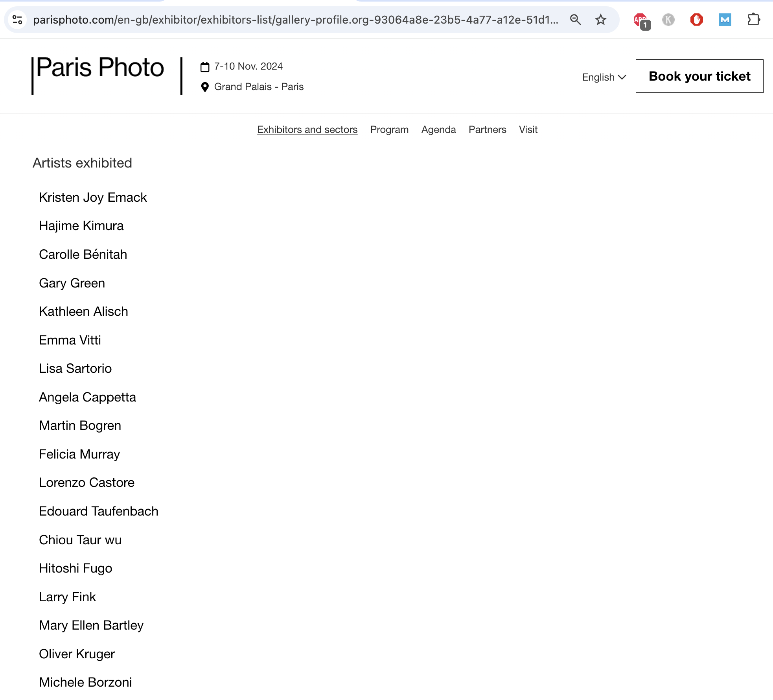Viewport: 773px width, 700px height.
Task: Bookmark this page with the star icon
Action: [x=600, y=20]
